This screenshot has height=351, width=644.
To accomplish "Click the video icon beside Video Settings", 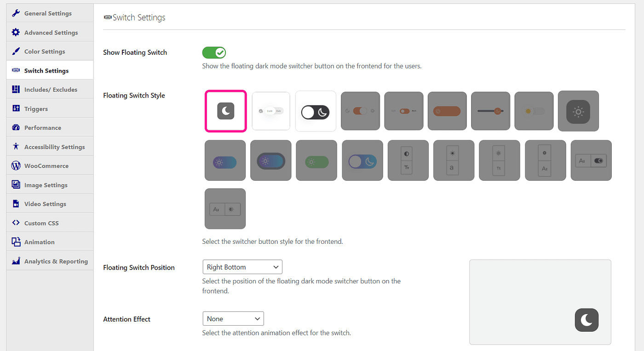I will coord(16,203).
